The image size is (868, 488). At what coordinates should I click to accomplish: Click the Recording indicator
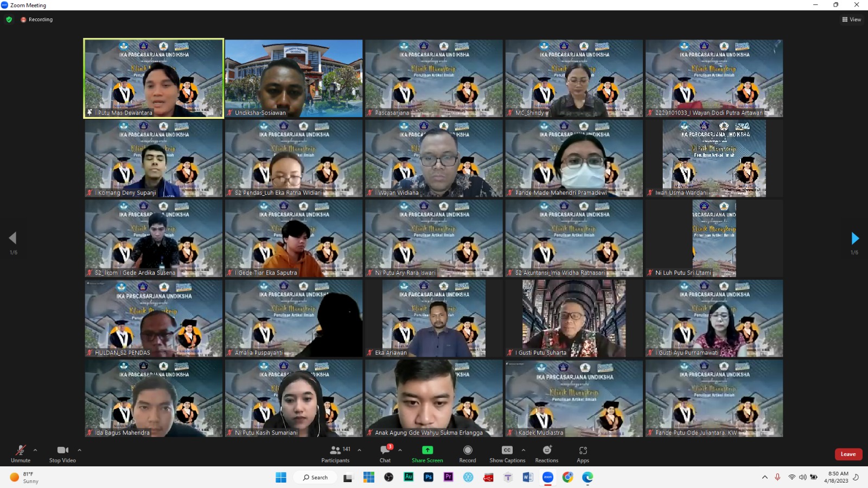pyautogui.click(x=37, y=20)
